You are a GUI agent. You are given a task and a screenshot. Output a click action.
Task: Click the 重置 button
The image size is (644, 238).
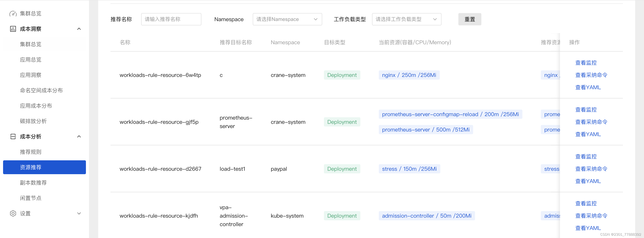[x=469, y=19]
